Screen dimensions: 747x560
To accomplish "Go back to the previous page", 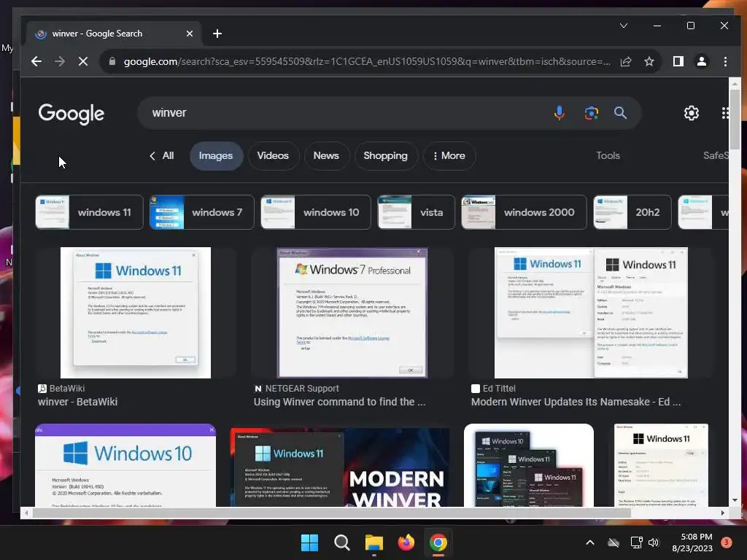I will point(36,61).
